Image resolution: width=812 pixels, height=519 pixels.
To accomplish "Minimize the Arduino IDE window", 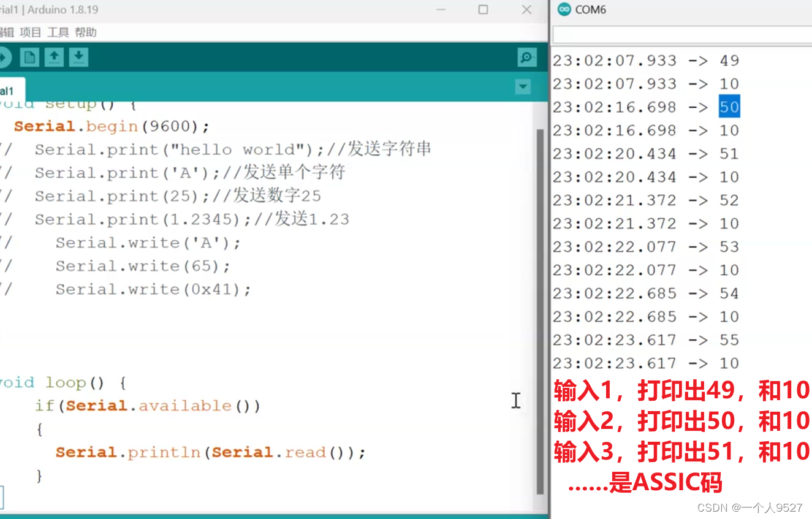I will [x=441, y=10].
